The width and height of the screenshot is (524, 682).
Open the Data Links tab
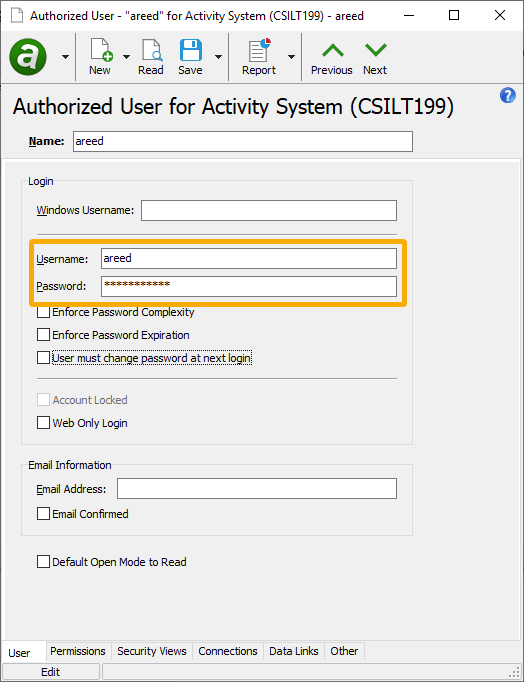[x=294, y=651]
